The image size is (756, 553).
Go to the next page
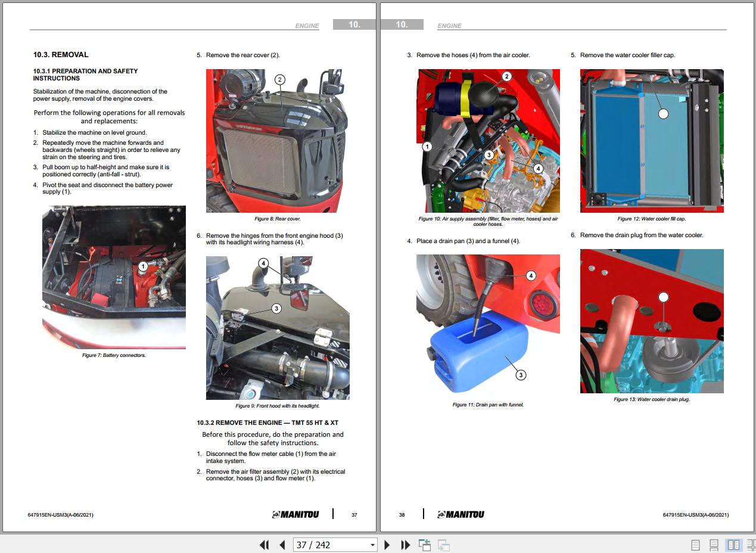coord(387,545)
